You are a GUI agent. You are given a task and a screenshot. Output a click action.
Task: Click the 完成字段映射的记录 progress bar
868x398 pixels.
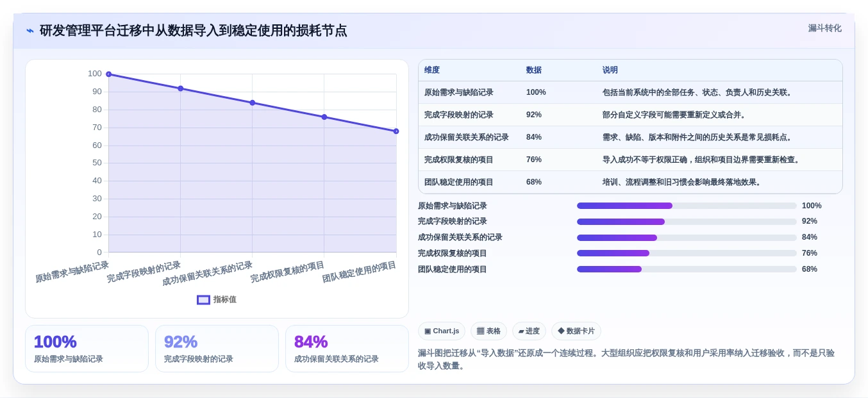tap(687, 222)
